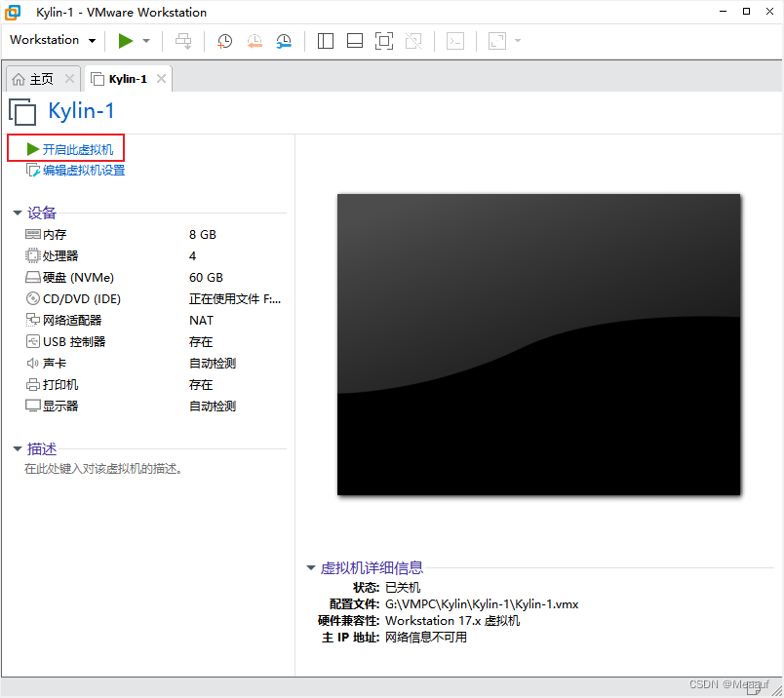
Task: Minimize the VMware Workstation window
Action: 723,12
